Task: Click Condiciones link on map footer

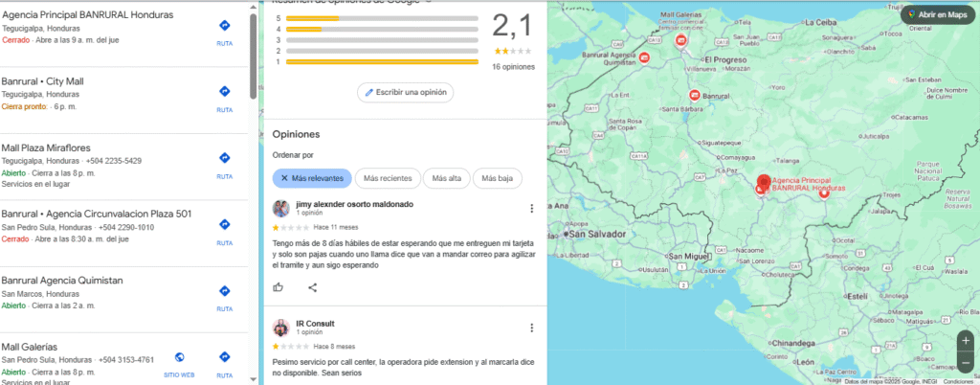Action: pyautogui.click(x=958, y=381)
